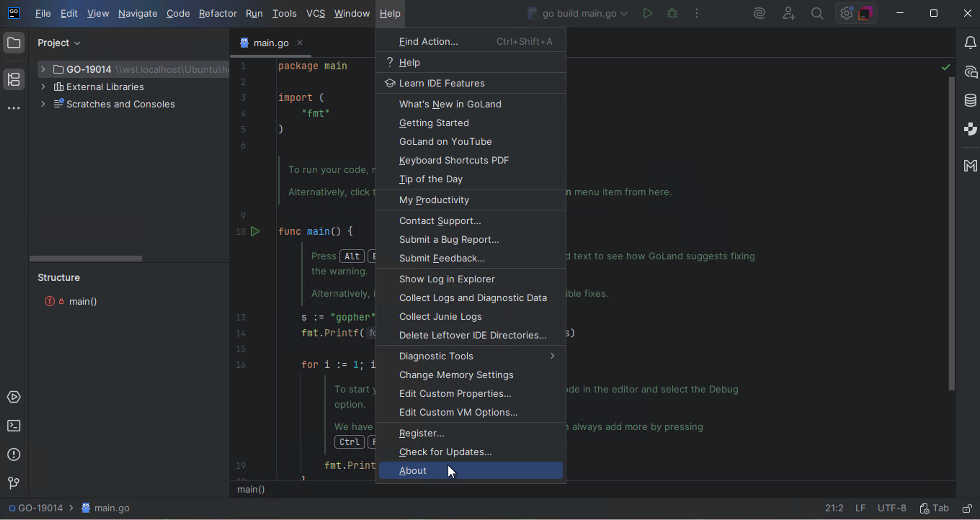
Task: Open the Structure tool window icon
Action: tap(14, 80)
